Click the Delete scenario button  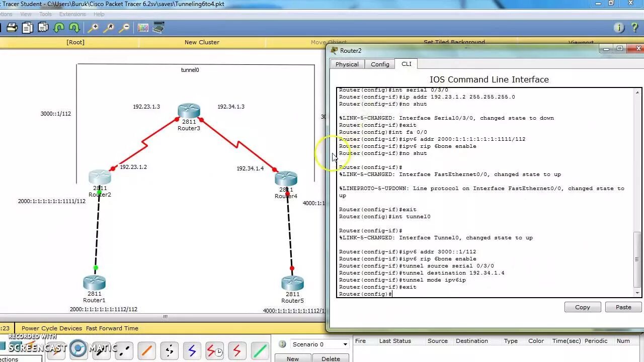tap(331, 358)
